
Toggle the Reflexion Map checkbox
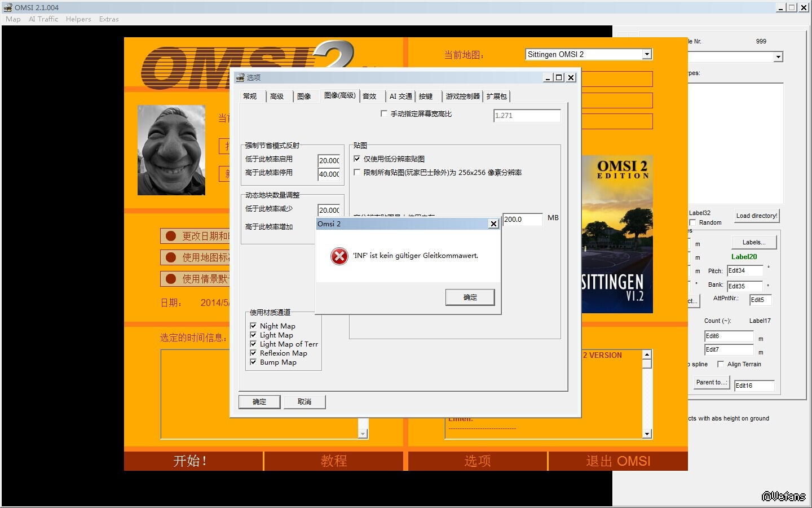(x=253, y=353)
